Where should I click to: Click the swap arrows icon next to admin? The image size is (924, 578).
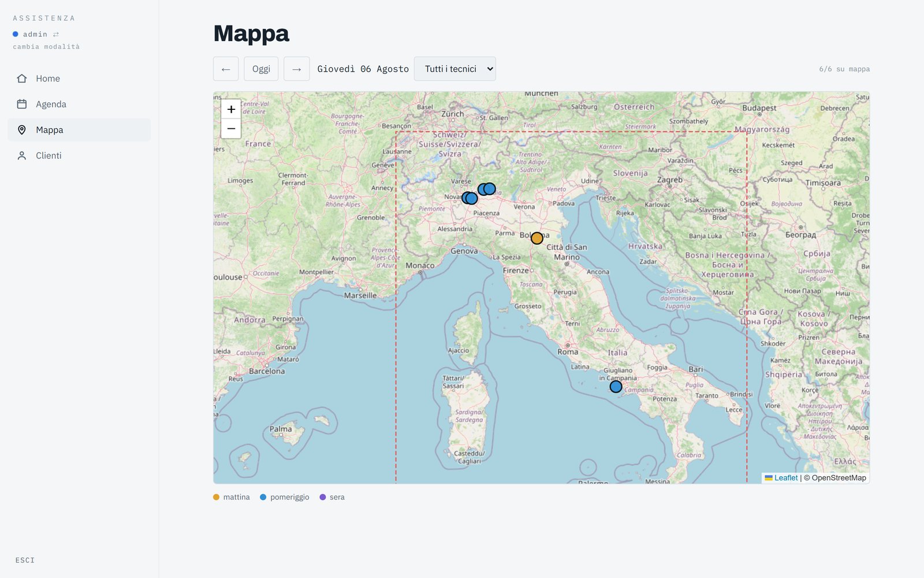pyautogui.click(x=56, y=35)
